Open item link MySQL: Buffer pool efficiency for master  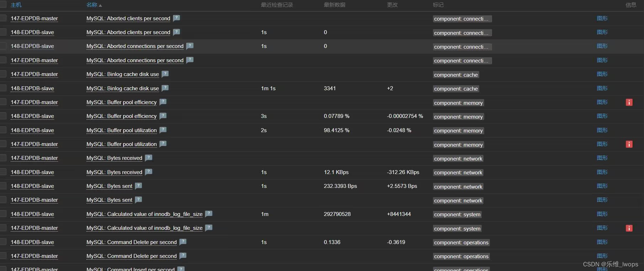[x=121, y=102]
